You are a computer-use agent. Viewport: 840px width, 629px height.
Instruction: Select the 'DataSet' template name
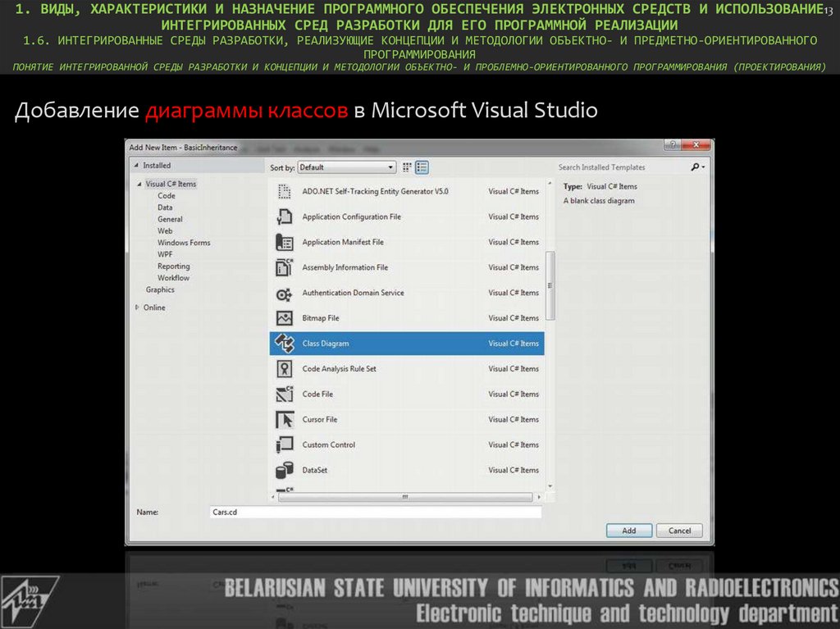314,470
